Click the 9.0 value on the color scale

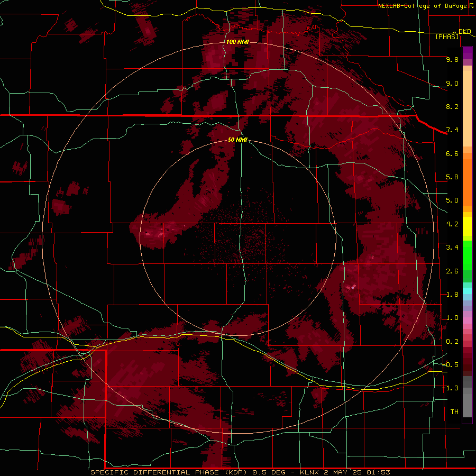tap(452, 83)
